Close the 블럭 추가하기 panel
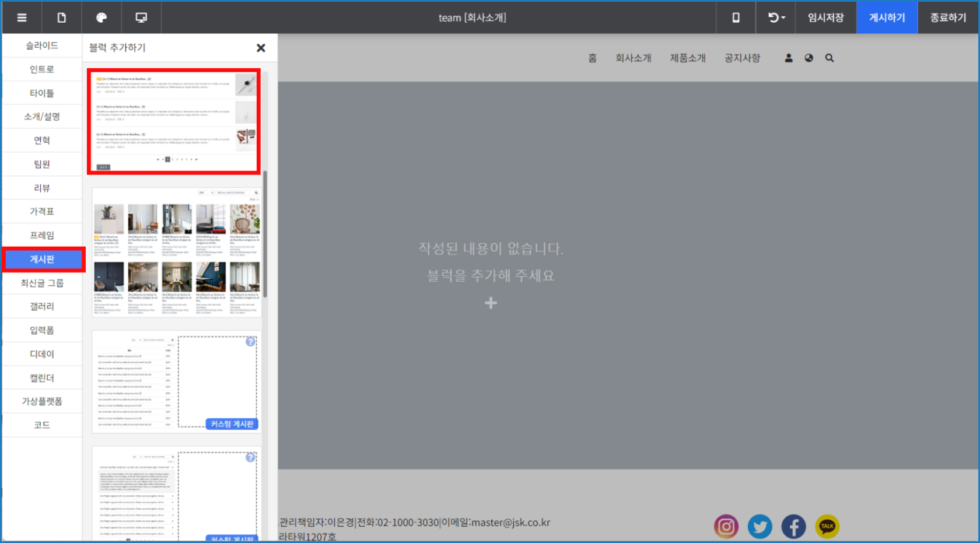The image size is (980, 543). click(261, 48)
